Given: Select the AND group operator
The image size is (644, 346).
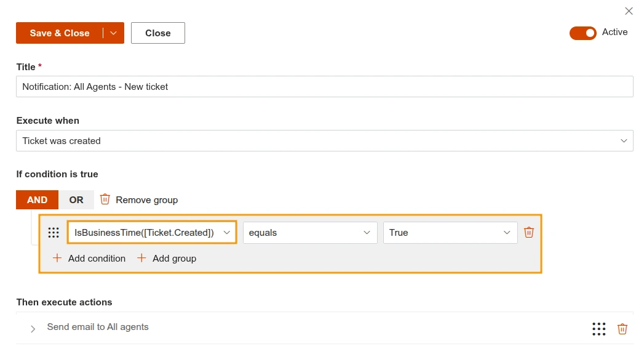Looking at the screenshot, I should point(37,200).
